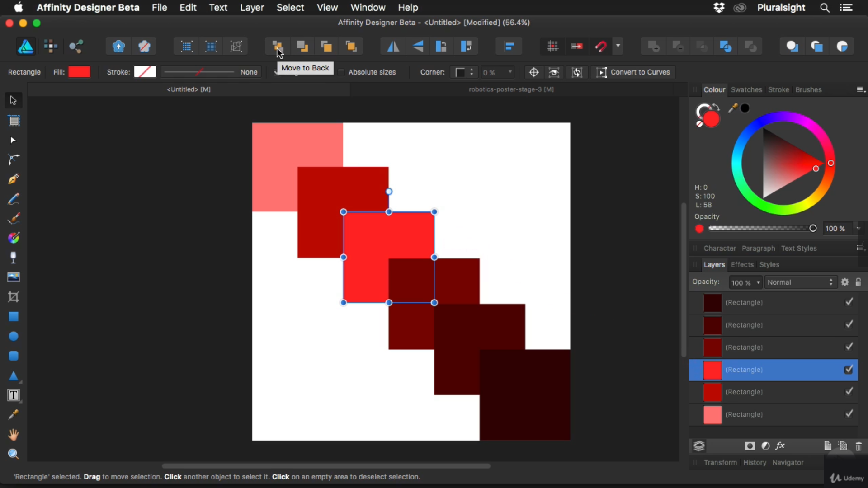This screenshot has width=868, height=488.
Task: Click the colour Opacity slider handle
Action: pyautogui.click(x=813, y=229)
